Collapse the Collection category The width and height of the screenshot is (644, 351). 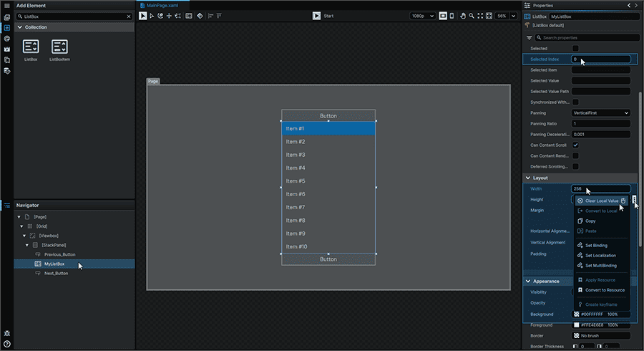click(x=20, y=27)
